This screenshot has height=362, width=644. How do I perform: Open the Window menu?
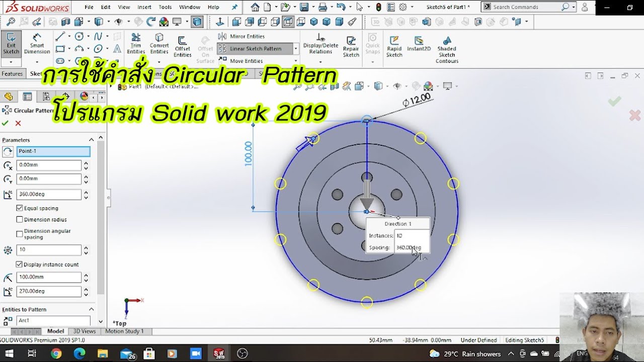(x=190, y=7)
